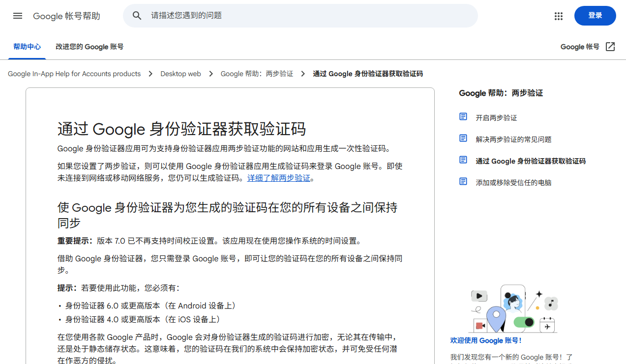Click the chevron after Desktop web breadcrumb

point(211,74)
